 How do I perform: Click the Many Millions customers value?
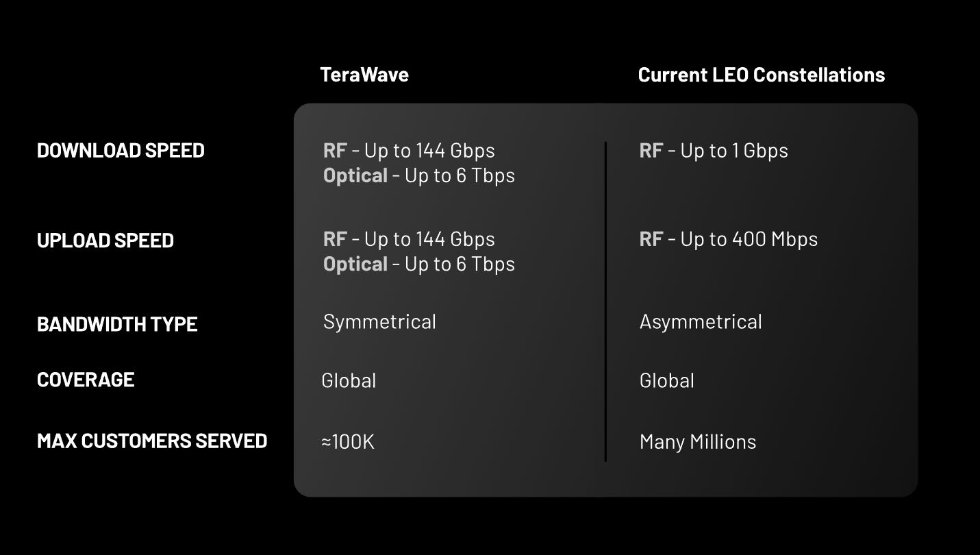698,442
